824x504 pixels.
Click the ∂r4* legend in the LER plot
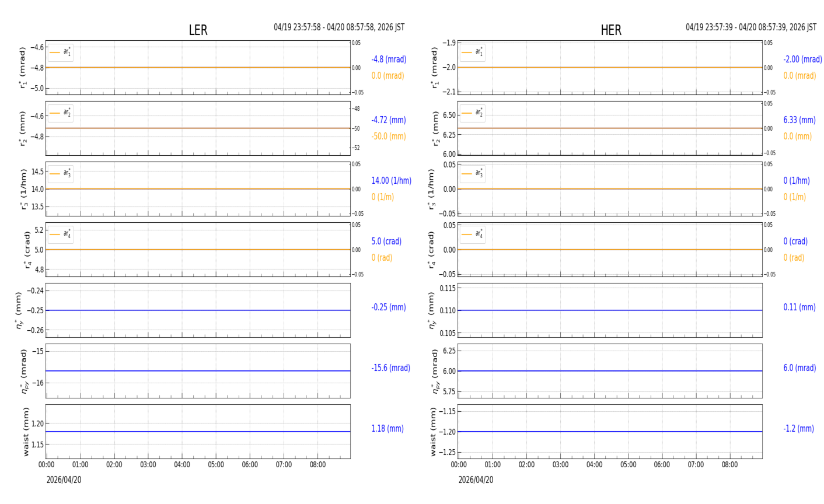[61, 235]
